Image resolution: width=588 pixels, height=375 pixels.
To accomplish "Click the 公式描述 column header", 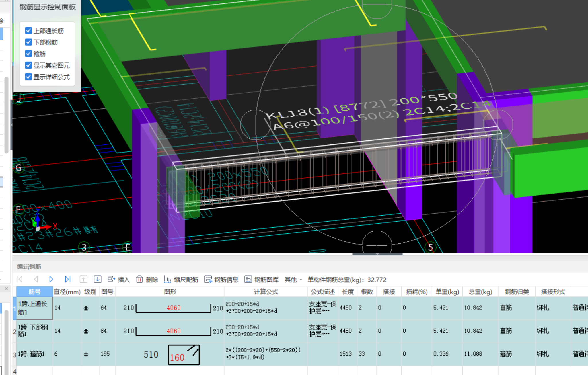I will [323, 292].
